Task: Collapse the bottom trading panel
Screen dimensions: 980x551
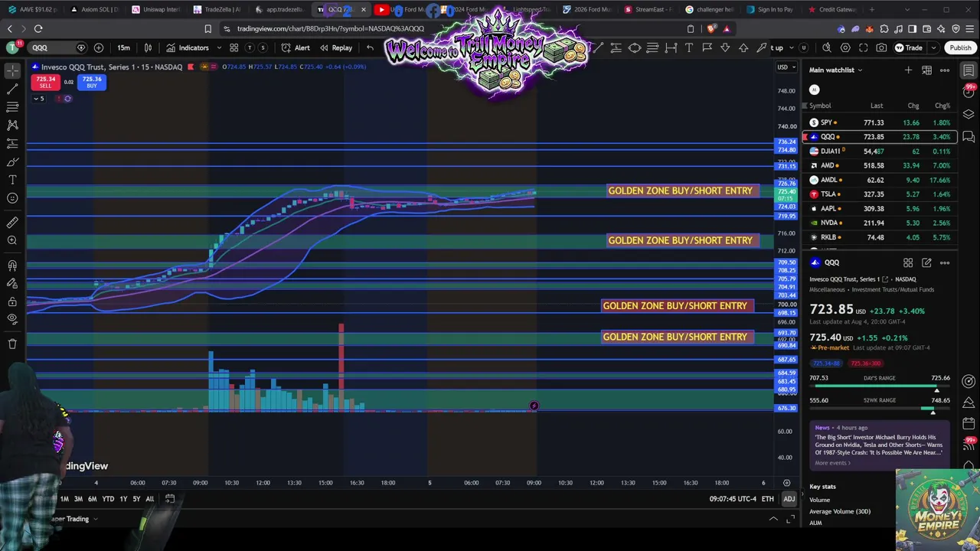Action: 773,519
